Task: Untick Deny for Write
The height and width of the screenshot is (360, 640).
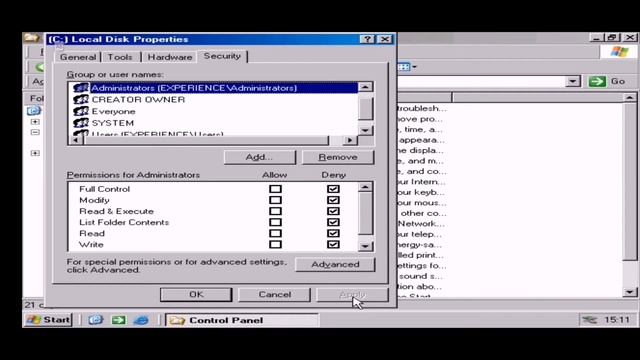Action: (333, 244)
